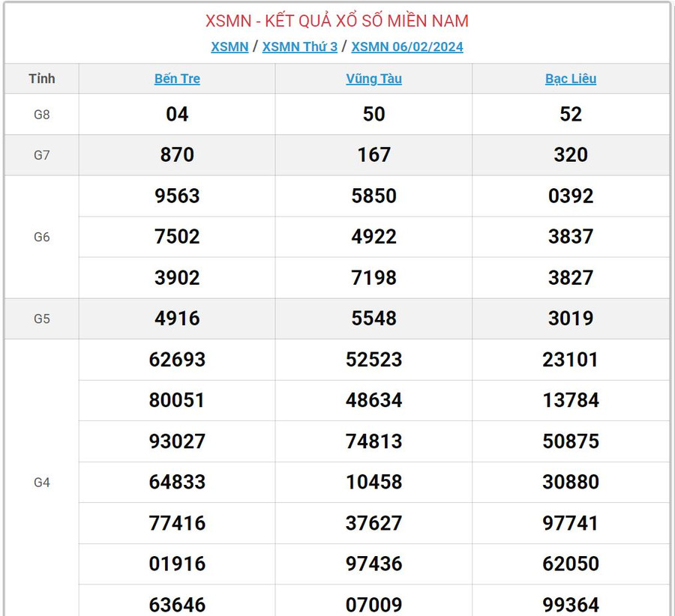Image resolution: width=675 pixels, height=616 pixels.
Task: Open the XSMN 06/02/2024 link
Action: click(407, 46)
